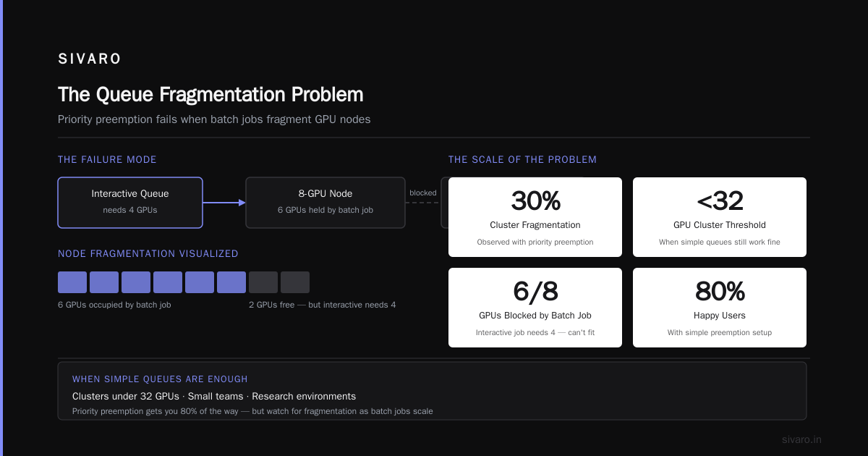Click the 80% statistic value
This screenshot has height=456, width=868.
[720, 292]
